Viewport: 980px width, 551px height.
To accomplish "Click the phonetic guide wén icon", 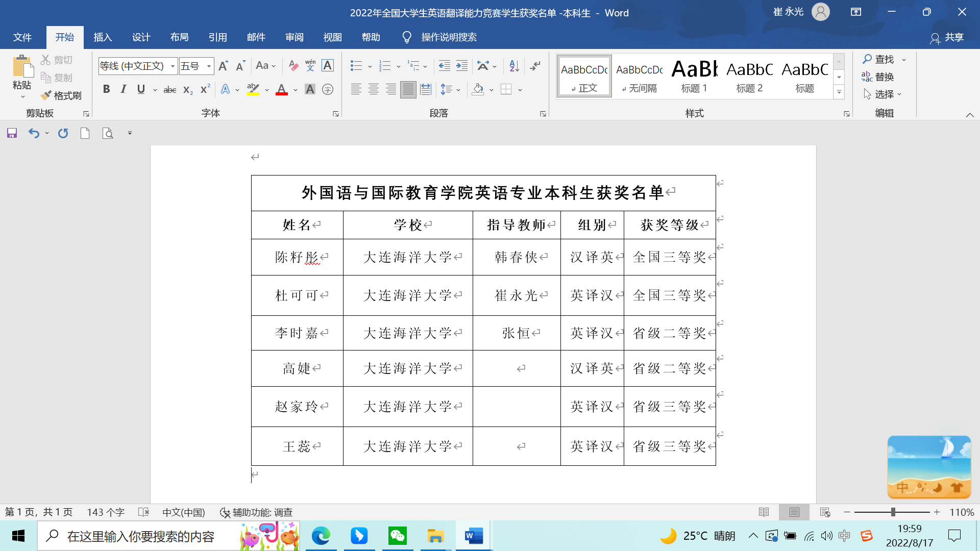I will coord(310,65).
